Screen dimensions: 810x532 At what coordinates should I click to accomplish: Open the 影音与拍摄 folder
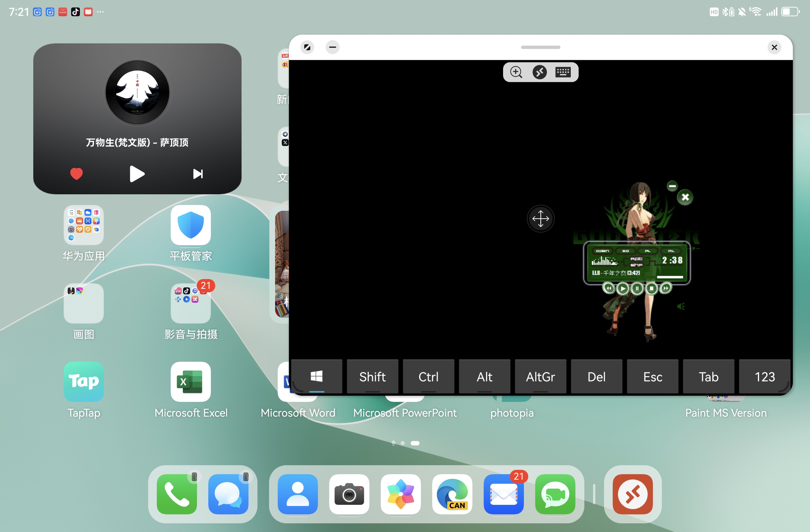(x=191, y=303)
